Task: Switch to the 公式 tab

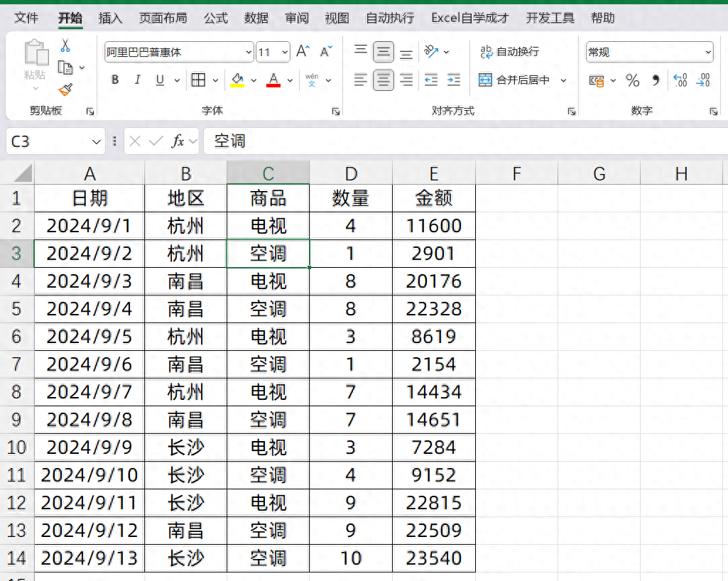Action: click(216, 18)
